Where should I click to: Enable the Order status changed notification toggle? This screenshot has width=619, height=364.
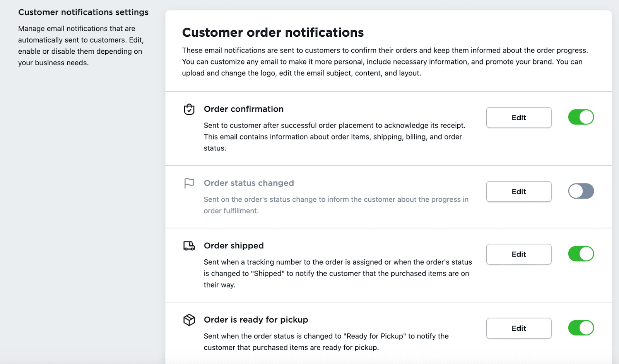581,191
